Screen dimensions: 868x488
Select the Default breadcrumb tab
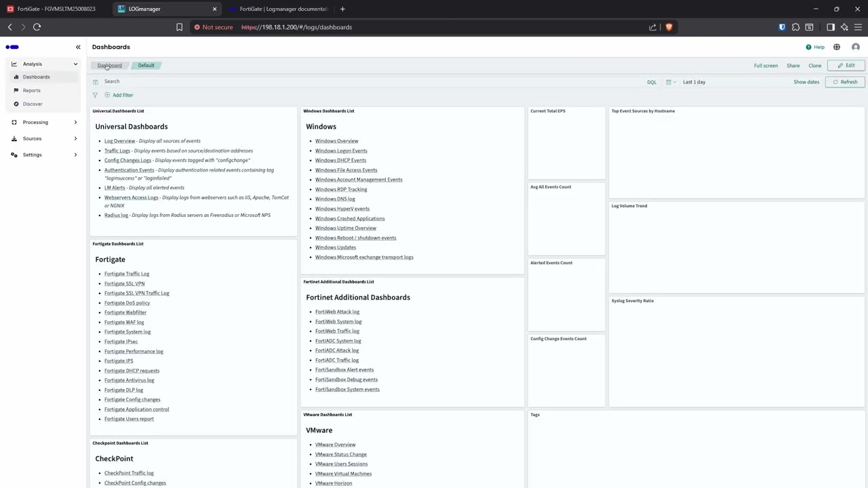tap(146, 66)
